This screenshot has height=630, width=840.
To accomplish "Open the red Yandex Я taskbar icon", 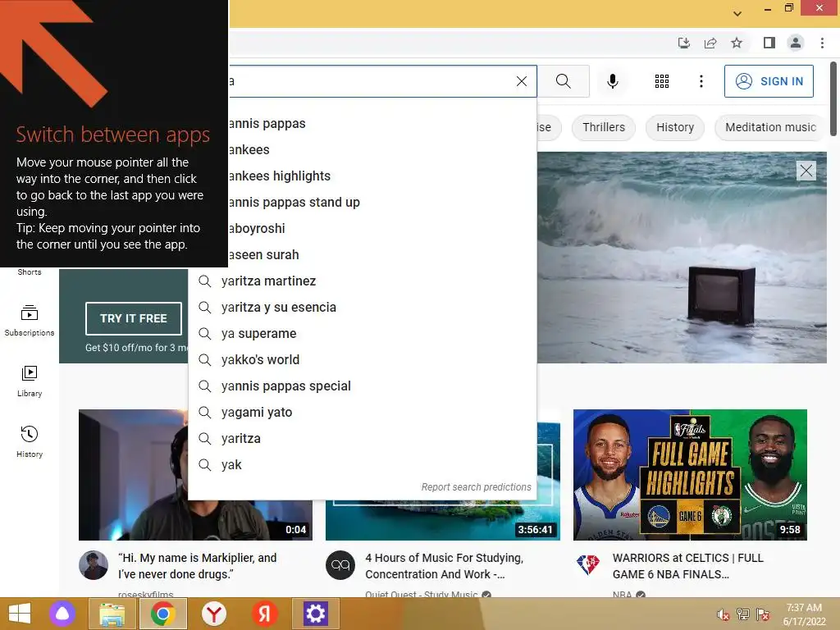I will tap(264, 614).
